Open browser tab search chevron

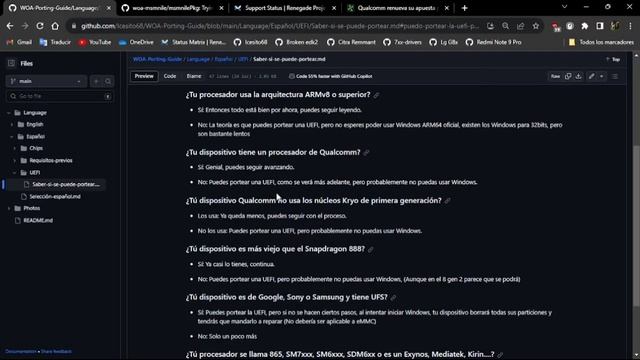(x=564, y=7)
